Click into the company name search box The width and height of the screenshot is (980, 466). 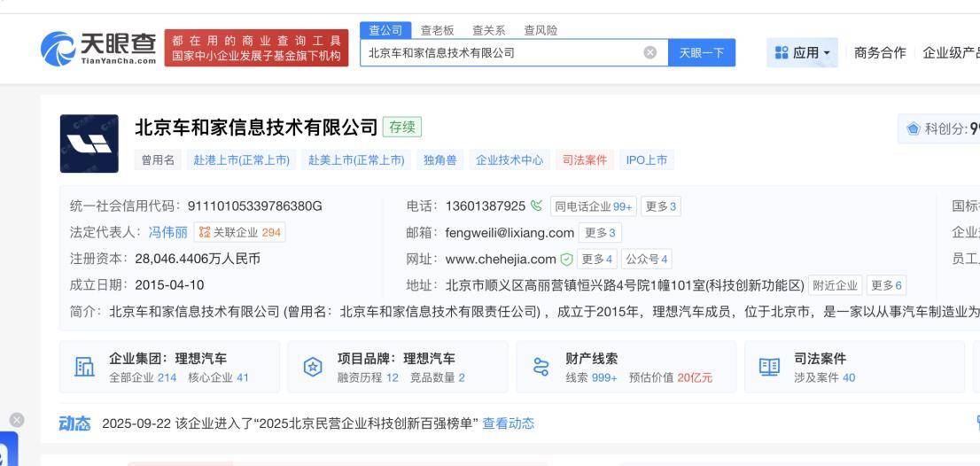(x=501, y=52)
